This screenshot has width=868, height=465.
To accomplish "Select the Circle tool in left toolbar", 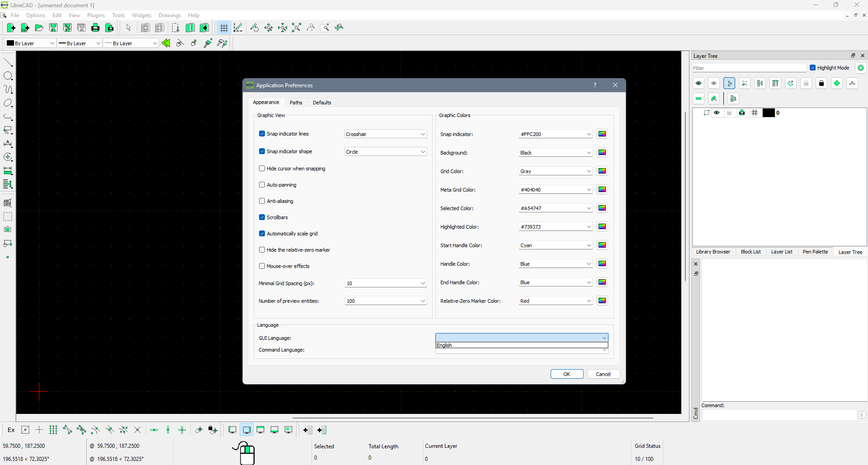I will 8,76.
